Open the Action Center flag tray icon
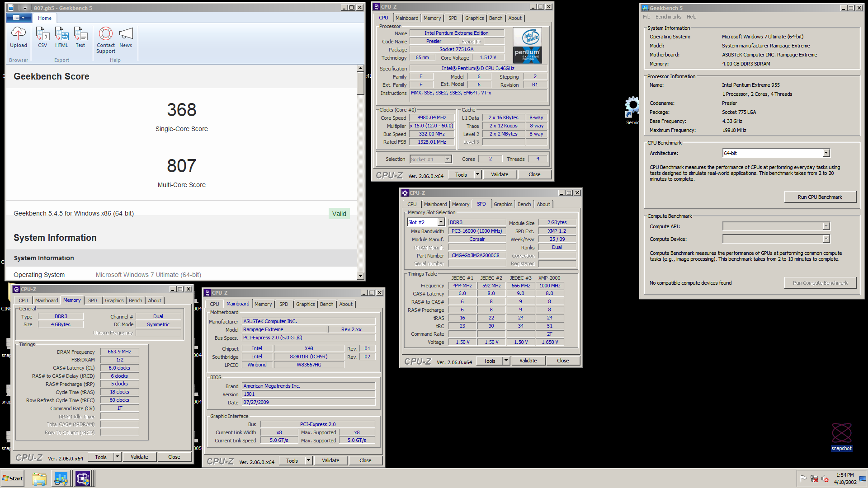Viewport: 868px width, 488px height. coord(803,479)
